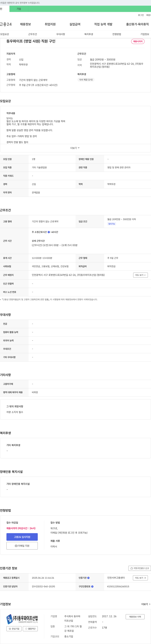Open the 채용정보 menu
Image resolution: width=151 pixels, height=644 pixels.
pos(25,24)
